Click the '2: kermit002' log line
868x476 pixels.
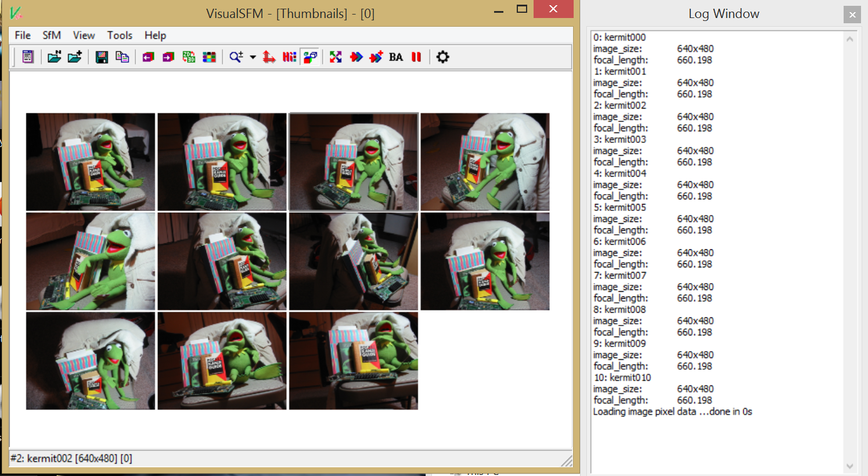620,105
